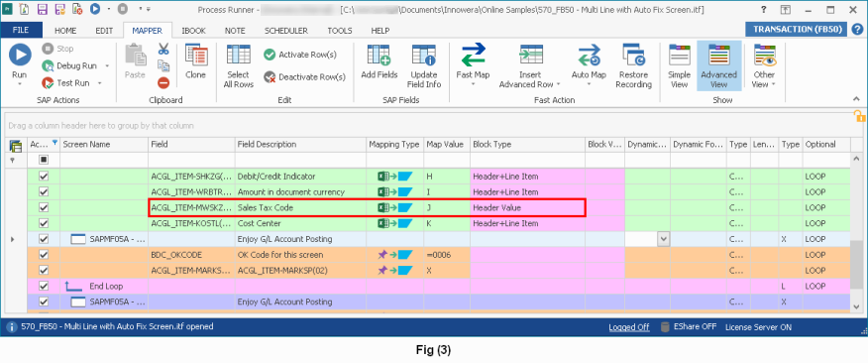
Task: Click the Other View eye icon
Action: [x=764, y=55]
